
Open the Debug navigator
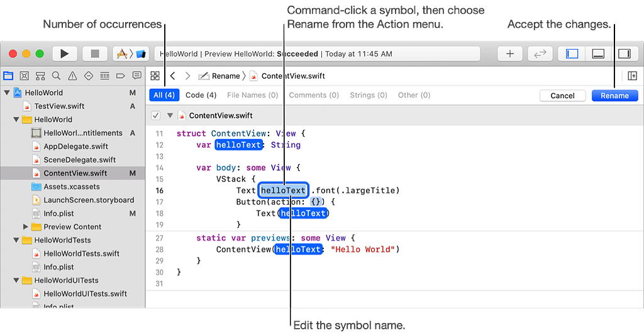105,76
